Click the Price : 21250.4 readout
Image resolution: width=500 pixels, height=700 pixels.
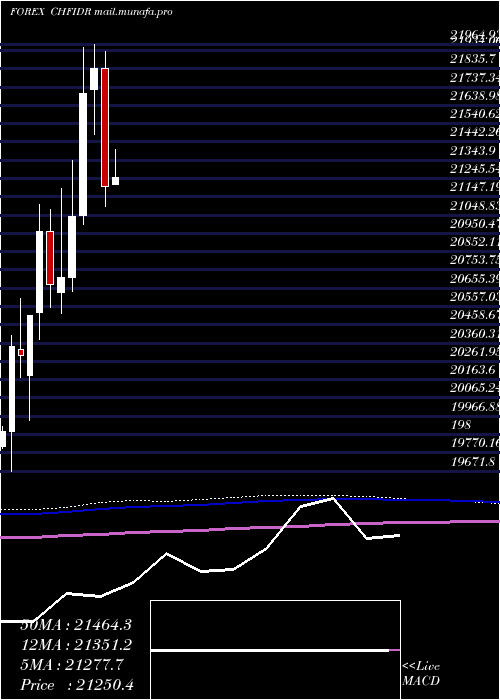click(x=78, y=685)
